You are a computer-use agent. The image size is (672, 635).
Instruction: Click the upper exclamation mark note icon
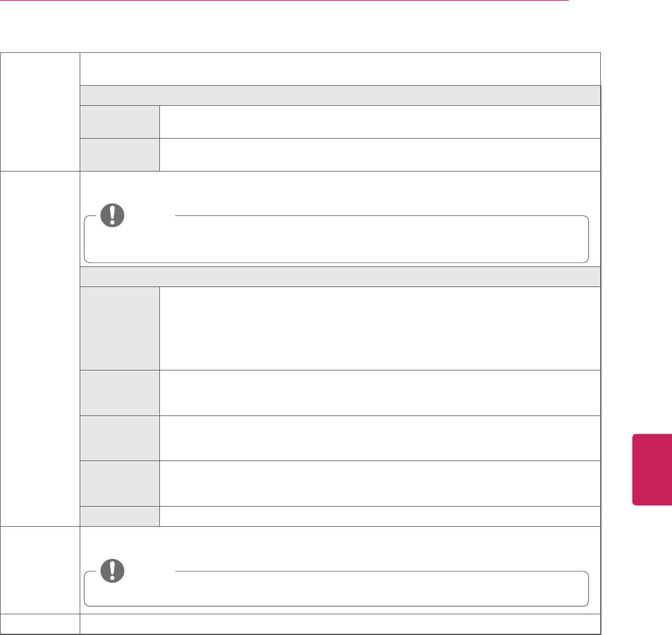[112, 215]
